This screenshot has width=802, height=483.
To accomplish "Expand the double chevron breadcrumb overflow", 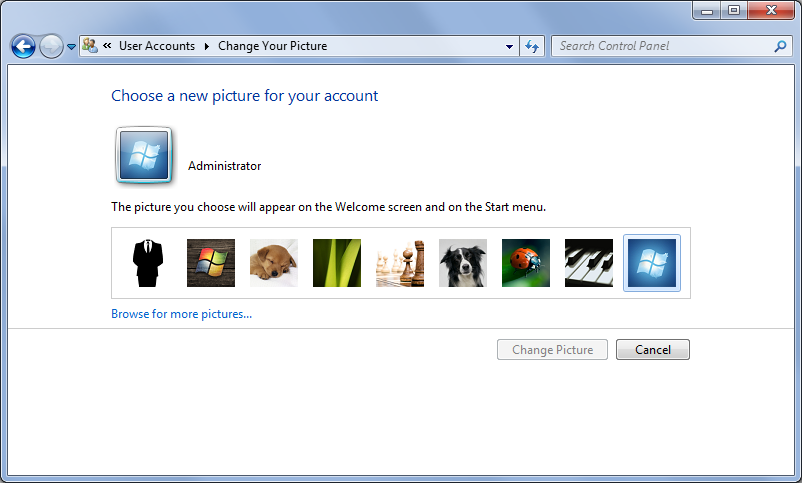I will coord(107,46).
